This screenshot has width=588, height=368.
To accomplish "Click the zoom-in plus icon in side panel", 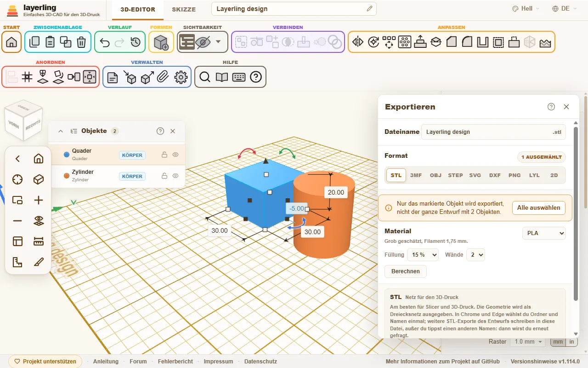I will click(39, 200).
